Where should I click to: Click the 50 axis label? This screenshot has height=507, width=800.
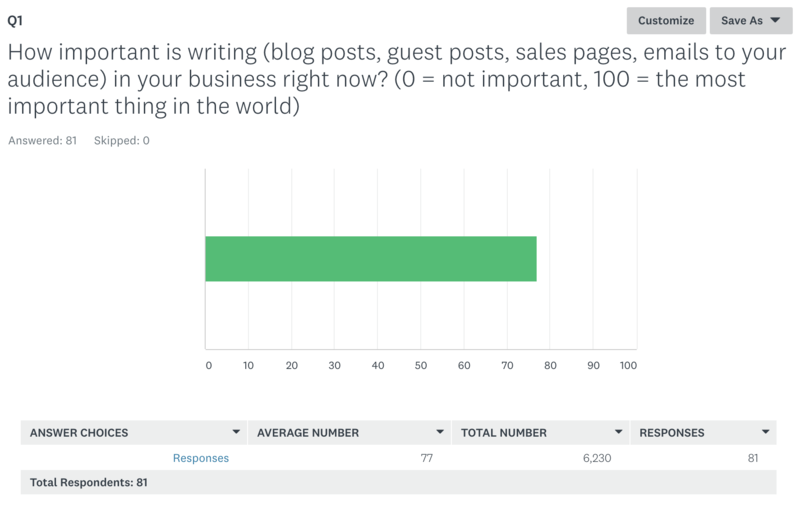421,366
